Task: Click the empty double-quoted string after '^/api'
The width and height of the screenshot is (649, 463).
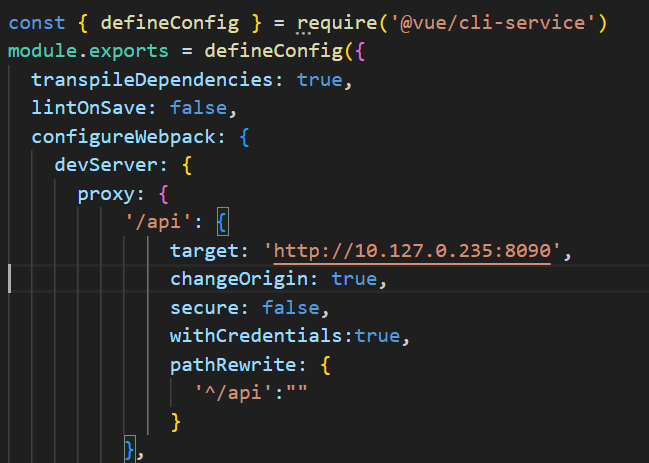Action: [295, 391]
